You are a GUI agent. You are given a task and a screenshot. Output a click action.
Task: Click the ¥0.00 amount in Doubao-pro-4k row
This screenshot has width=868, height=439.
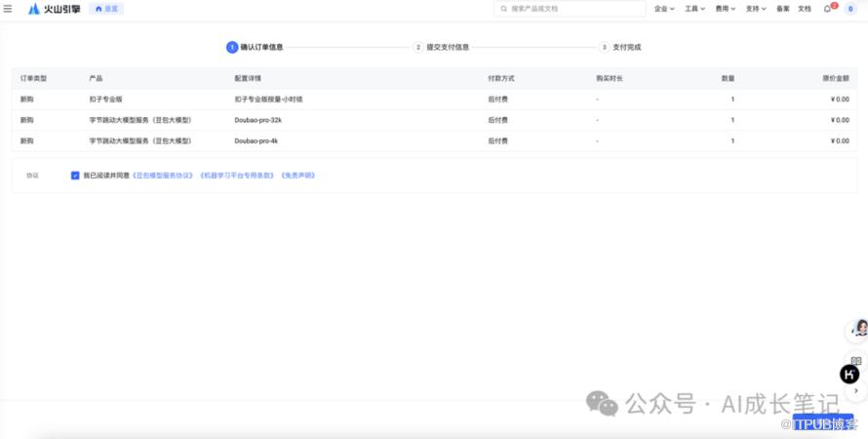[840, 141]
